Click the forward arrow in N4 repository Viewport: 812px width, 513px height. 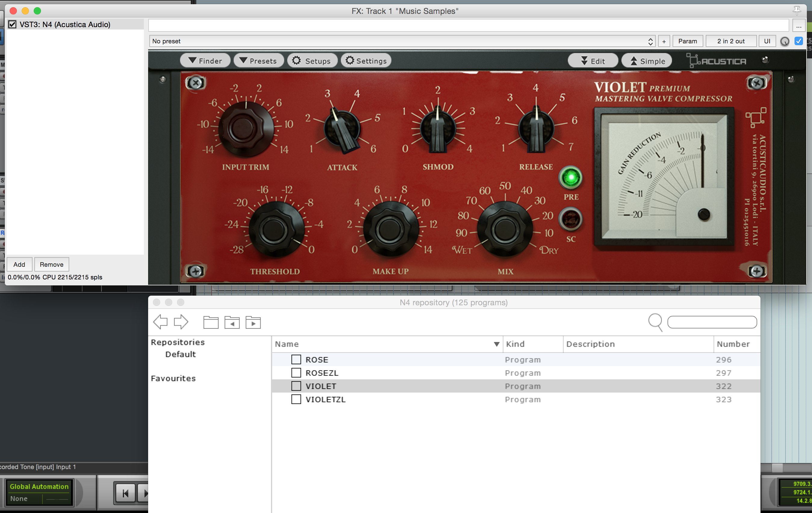(x=181, y=322)
